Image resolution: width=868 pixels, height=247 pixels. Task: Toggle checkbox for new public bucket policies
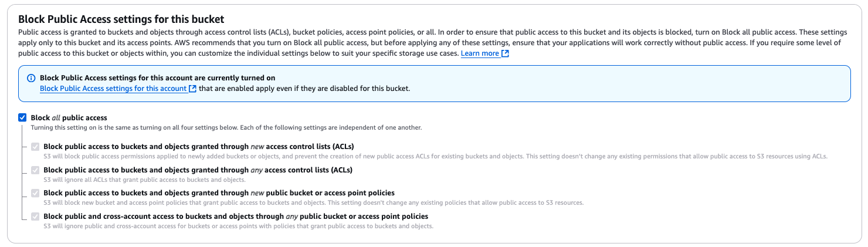[x=35, y=193]
